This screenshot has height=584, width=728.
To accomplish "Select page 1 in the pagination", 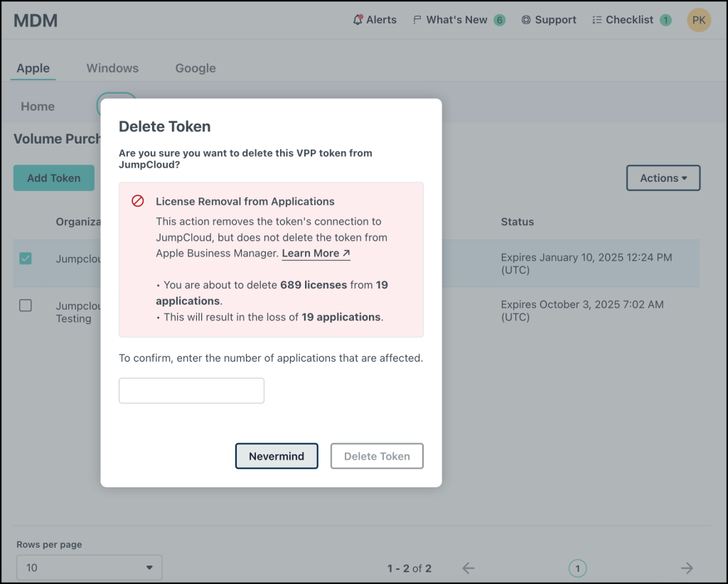I will 577,568.
